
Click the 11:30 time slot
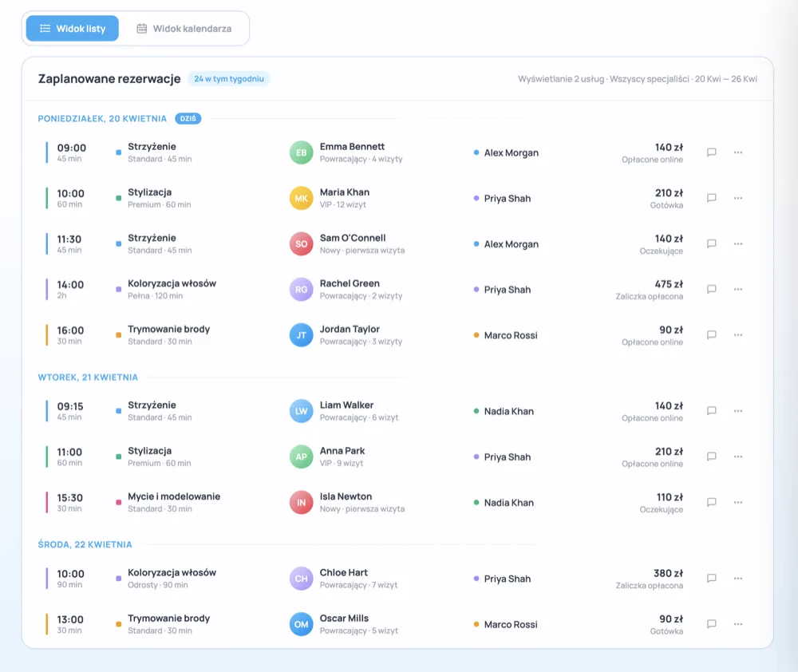pyautogui.click(x=69, y=239)
